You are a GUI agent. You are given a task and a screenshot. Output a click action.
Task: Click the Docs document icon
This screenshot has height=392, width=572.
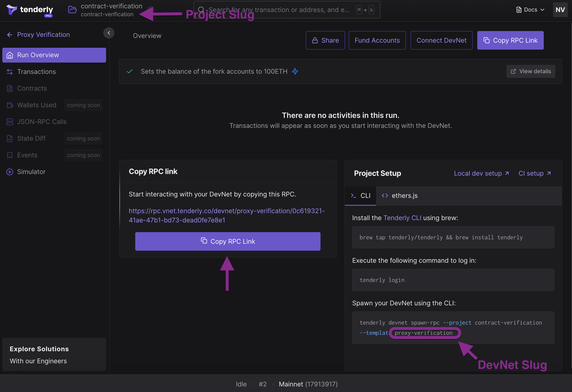pyautogui.click(x=519, y=10)
